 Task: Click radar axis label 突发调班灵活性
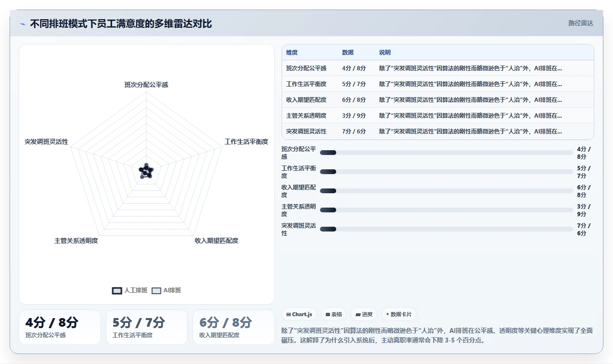[46, 142]
